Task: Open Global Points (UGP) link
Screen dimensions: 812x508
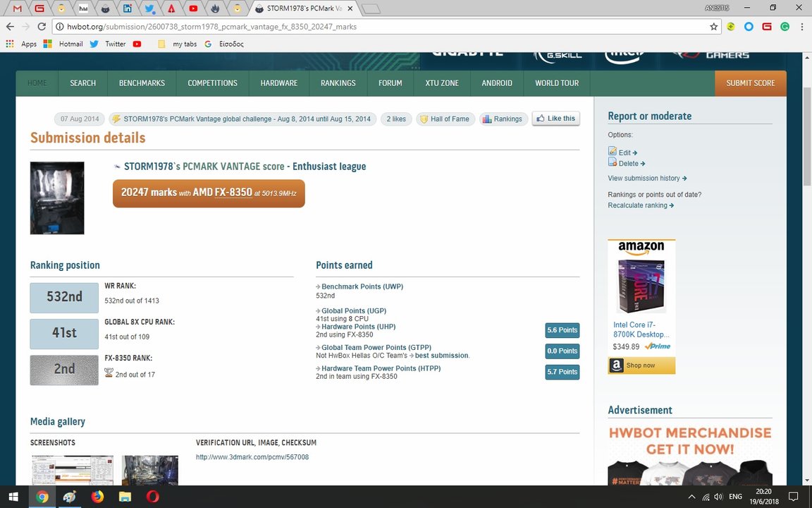Action: (354, 310)
